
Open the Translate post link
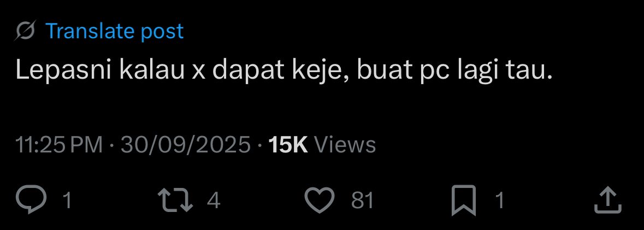114,31
